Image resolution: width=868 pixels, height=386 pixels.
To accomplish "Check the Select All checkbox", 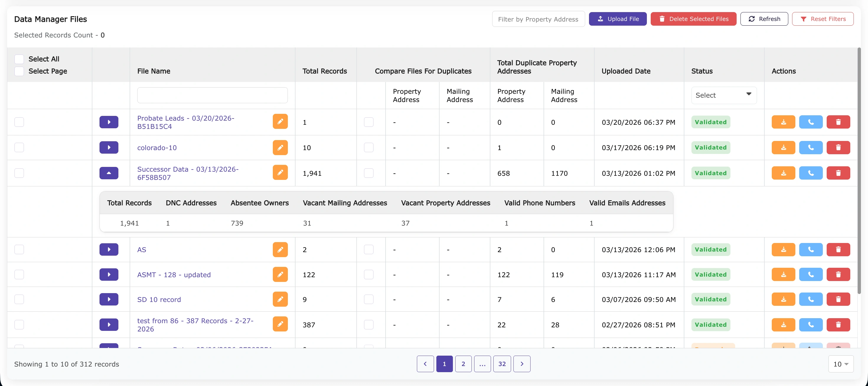I will point(19,59).
